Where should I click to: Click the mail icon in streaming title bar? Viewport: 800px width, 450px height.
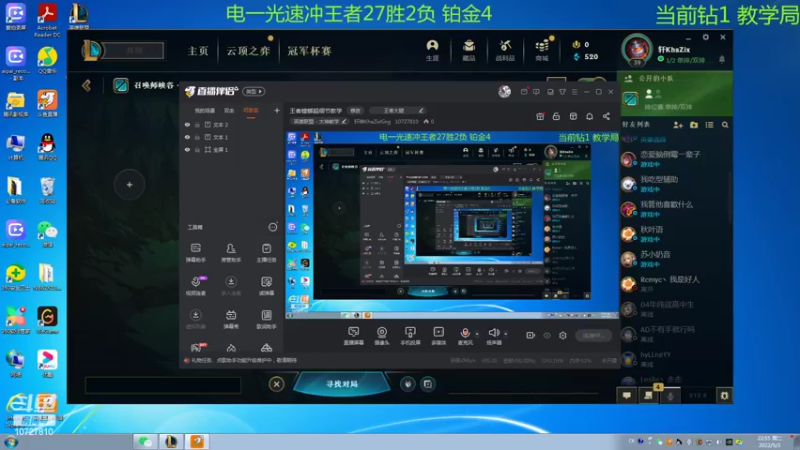tap(524, 92)
